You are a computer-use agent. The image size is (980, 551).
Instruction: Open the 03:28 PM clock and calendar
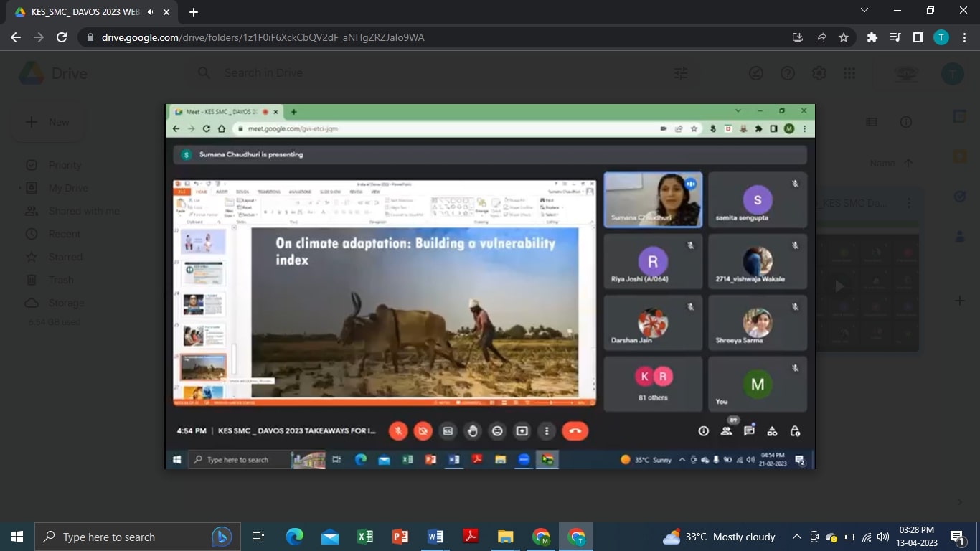pyautogui.click(x=916, y=537)
